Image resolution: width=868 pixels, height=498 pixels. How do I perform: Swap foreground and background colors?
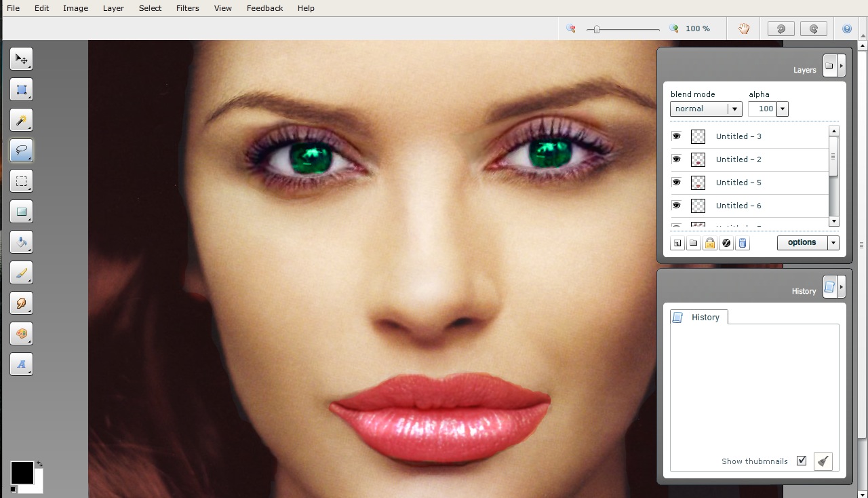[39, 464]
